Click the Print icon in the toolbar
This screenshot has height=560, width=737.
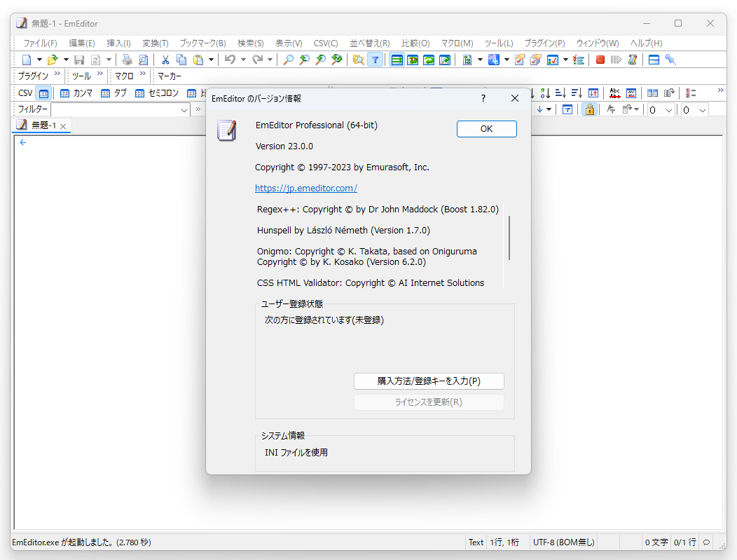click(x=125, y=60)
